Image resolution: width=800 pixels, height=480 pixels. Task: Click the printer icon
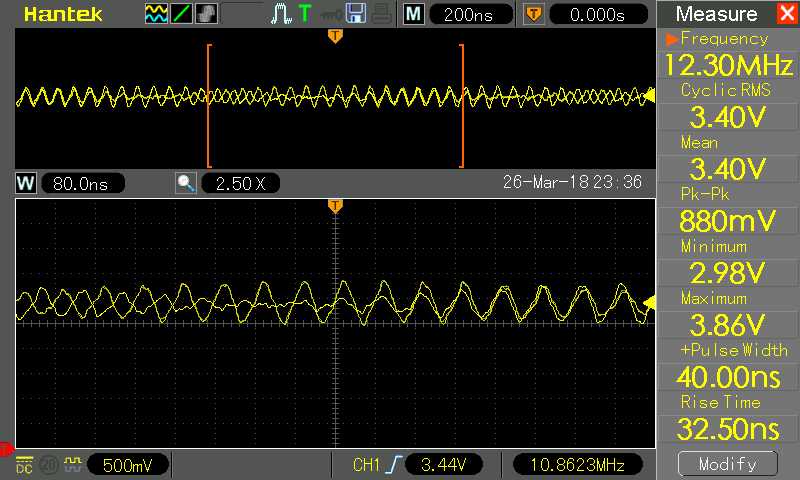381,14
